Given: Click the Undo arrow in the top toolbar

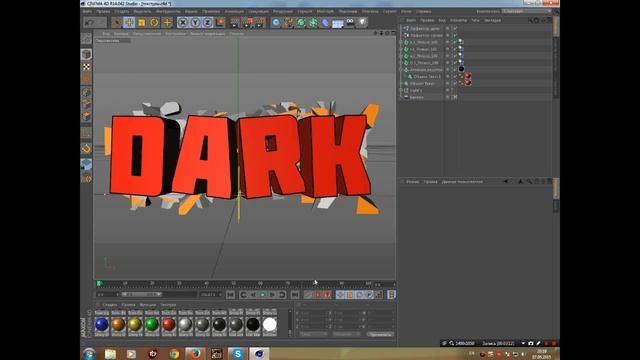Looking at the screenshot, I should tap(89, 22).
